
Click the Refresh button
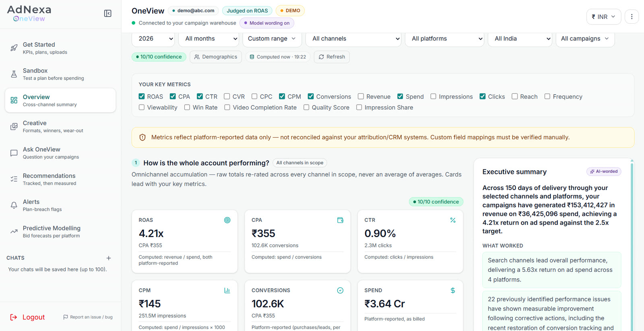tap(332, 57)
